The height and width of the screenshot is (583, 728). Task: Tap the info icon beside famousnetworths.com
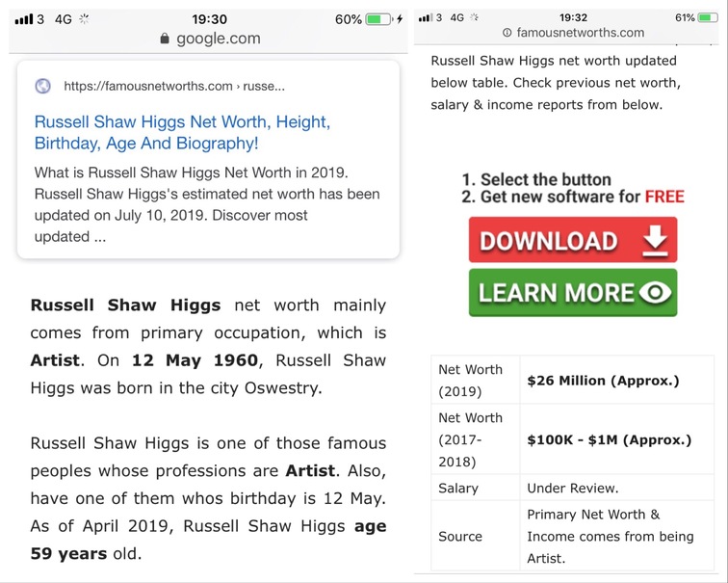(x=507, y=33)
